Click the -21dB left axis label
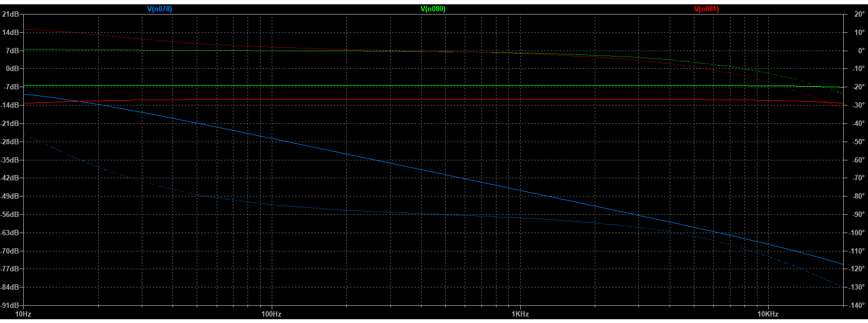Screen dimensions: 868x323 point(10,124)
